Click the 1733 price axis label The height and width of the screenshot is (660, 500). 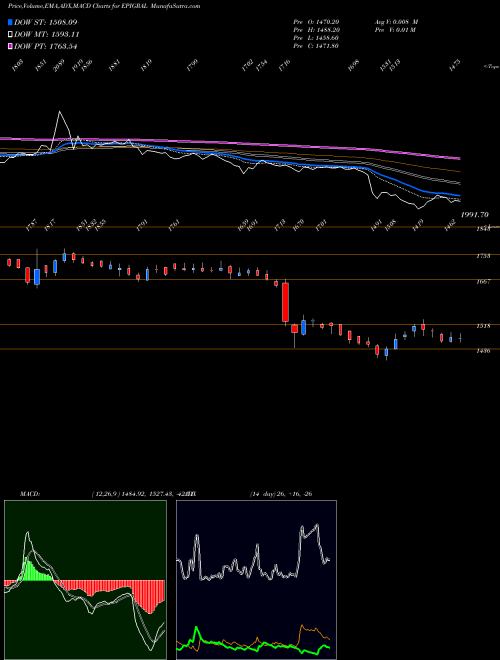point(483,256)
